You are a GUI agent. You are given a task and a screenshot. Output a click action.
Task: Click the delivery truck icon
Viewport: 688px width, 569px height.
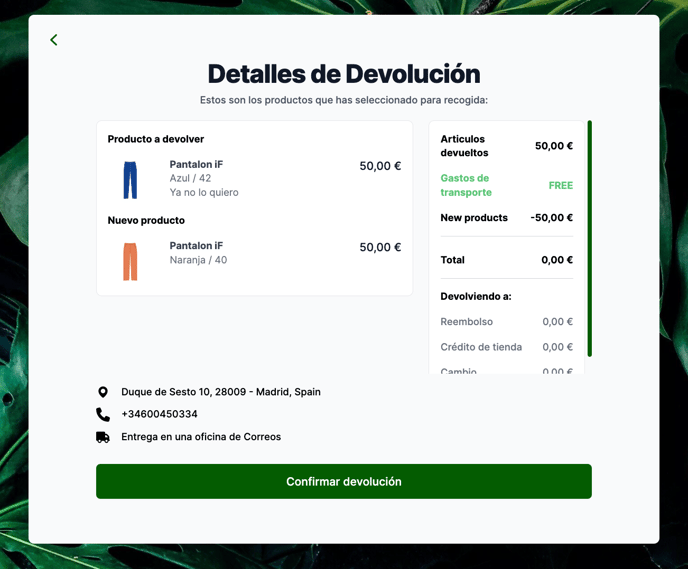pos(103,437)
